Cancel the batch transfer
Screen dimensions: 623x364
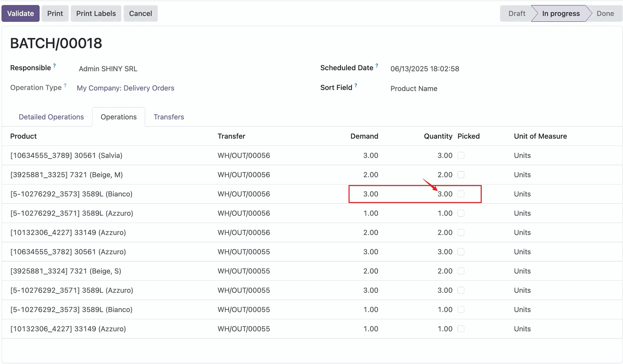click(140, 14)
